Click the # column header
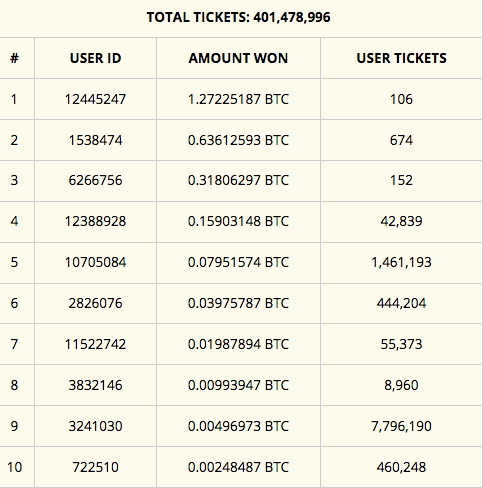This screenshot has width=483, height=488. pos(14,58)
